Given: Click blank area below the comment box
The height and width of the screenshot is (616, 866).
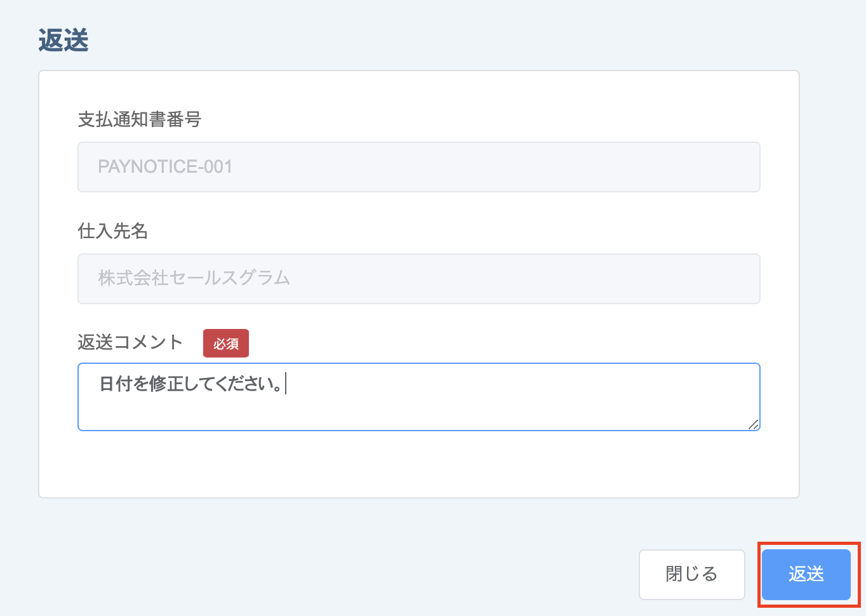Looking at the screenshot, I should [x=418, y=465].
